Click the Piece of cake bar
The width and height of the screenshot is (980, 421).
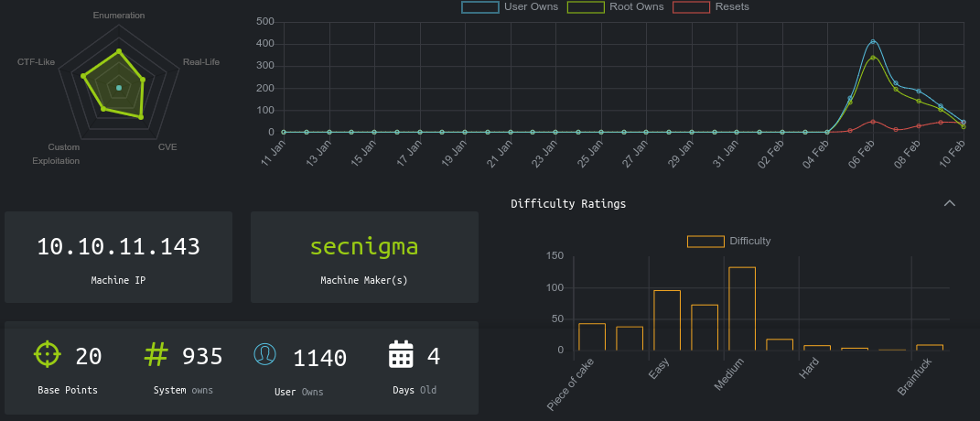592,337
